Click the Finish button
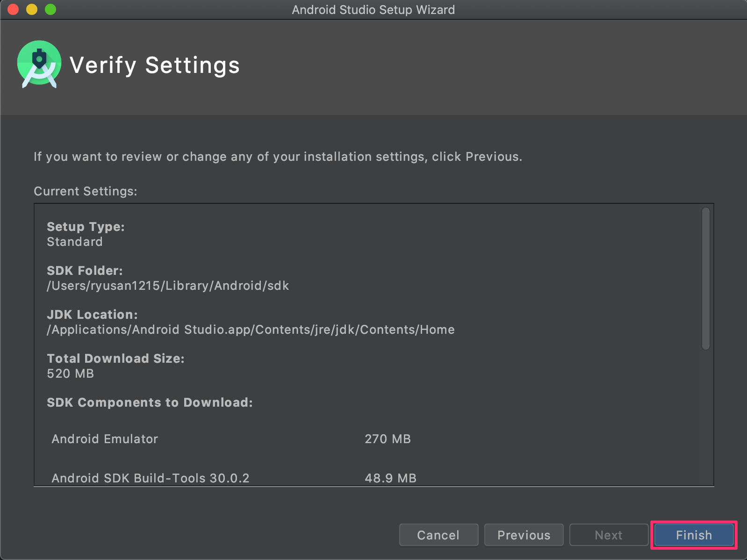This screenshot has height=560, width=747. point(694,535)
